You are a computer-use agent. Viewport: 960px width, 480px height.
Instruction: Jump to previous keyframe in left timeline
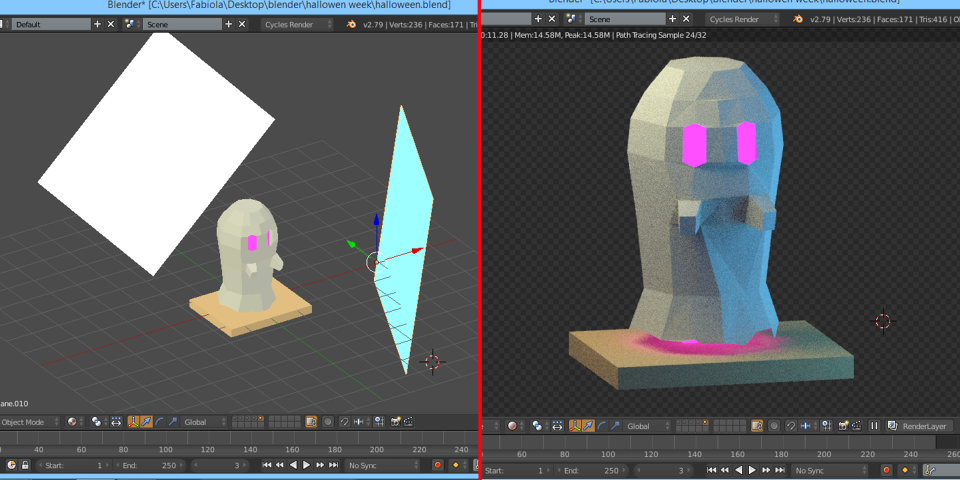coord(280,465)
